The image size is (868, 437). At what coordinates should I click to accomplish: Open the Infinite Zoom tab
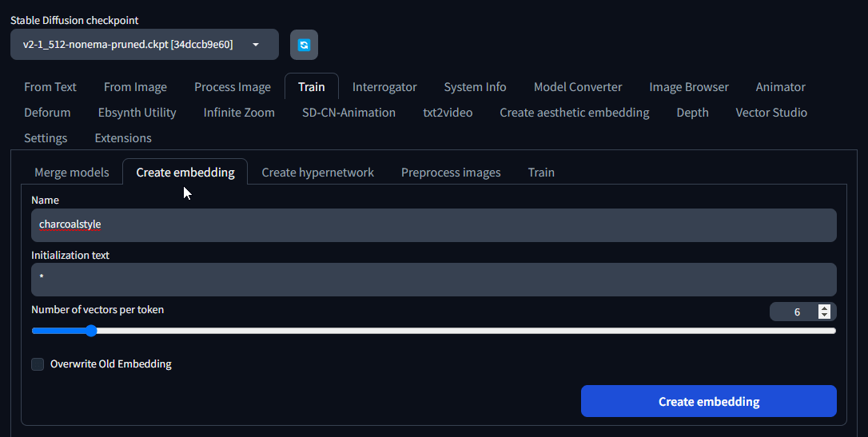[239, 113]
